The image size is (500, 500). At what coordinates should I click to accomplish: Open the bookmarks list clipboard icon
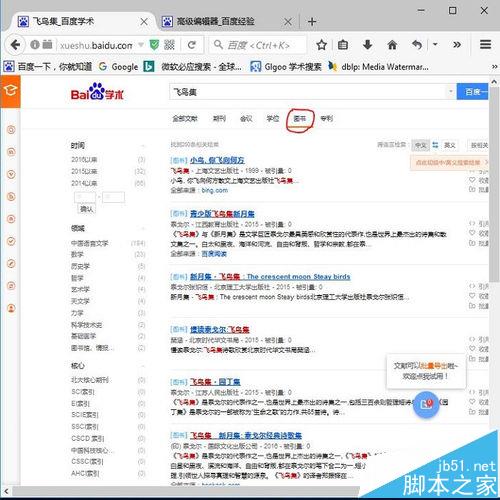click(x=343, y=45)
